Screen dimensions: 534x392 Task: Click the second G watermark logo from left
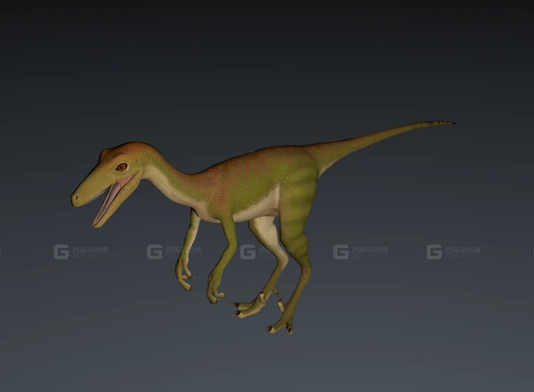coord(154,252)
